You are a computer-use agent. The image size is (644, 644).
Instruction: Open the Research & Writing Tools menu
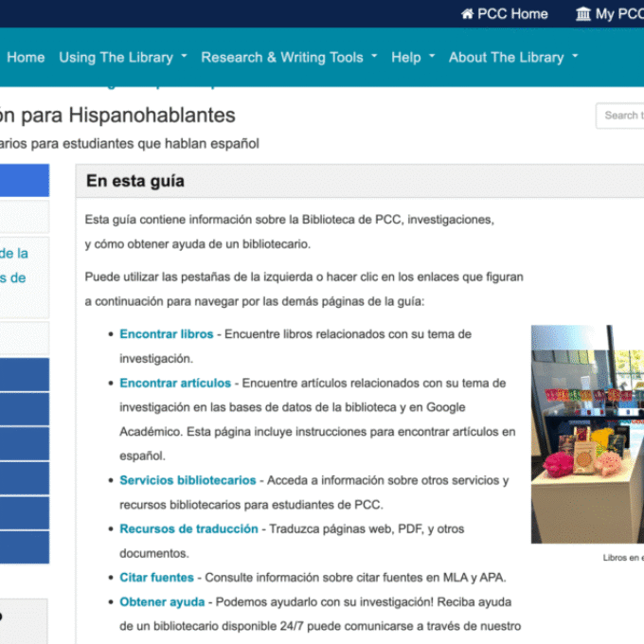coord(282,57)
